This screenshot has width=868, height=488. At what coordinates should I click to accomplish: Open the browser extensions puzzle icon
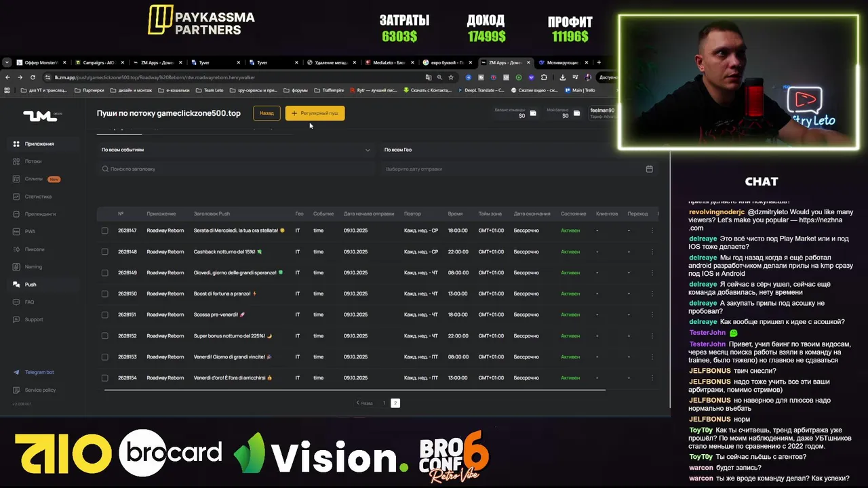pos(544,77)
